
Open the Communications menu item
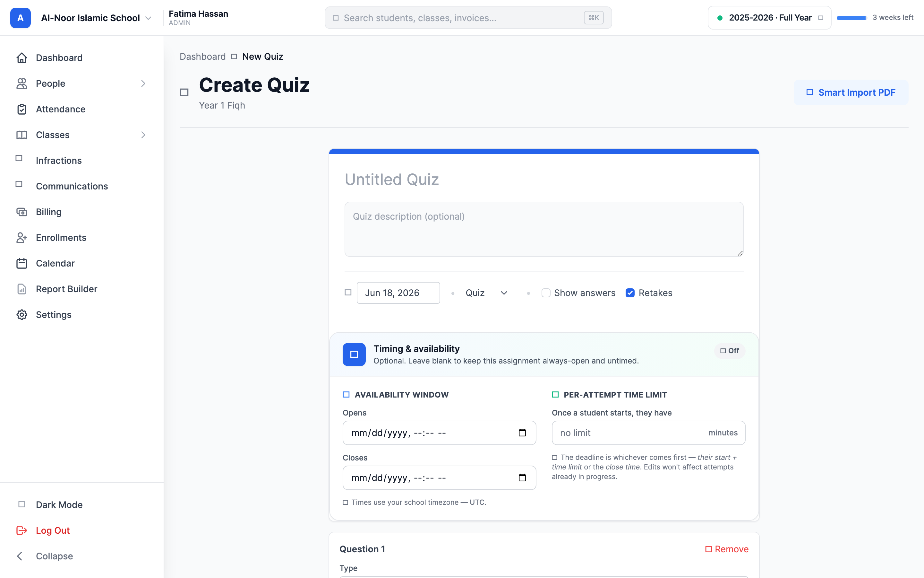[x=81, y=186]
